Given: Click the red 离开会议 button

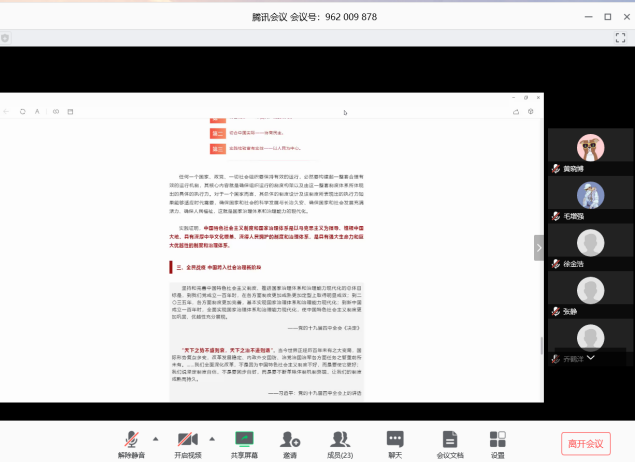Looking at the screenshot, I should (586, 443).
